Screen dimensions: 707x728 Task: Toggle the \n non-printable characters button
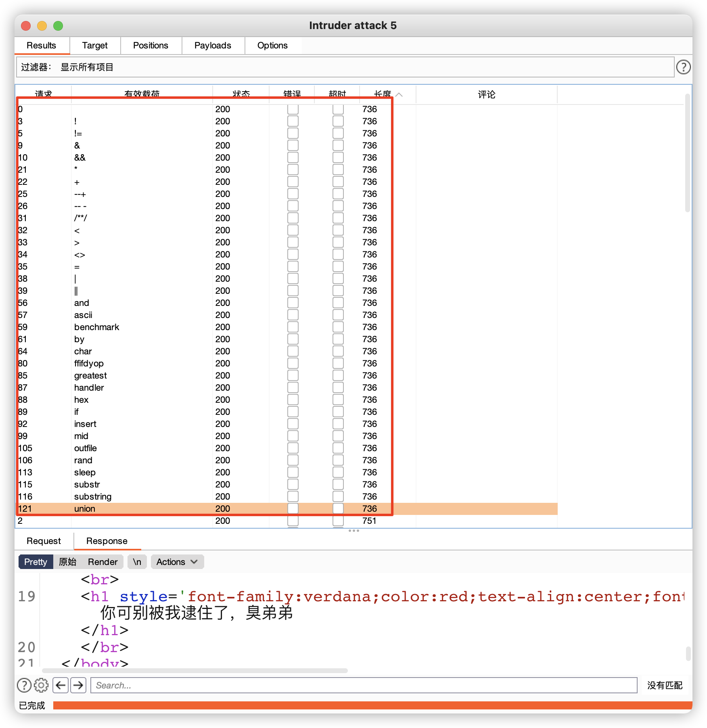pos(137,562)
